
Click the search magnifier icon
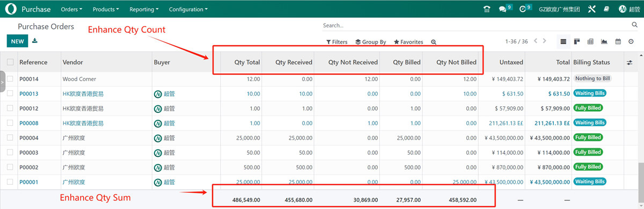[x=634, y=25]
